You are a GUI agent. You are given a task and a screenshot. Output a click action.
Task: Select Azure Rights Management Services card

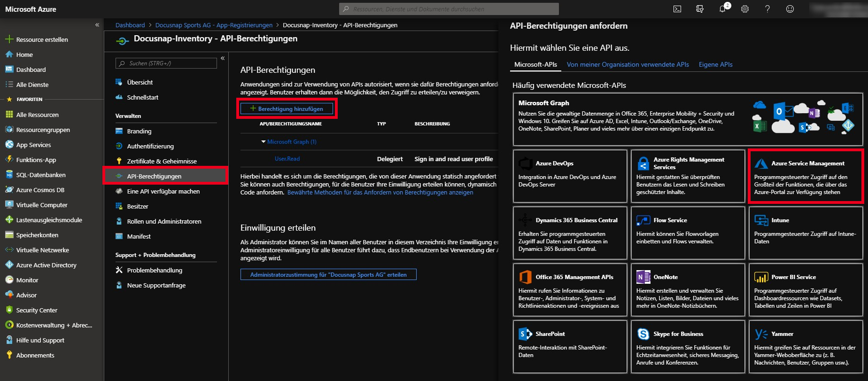688,176
